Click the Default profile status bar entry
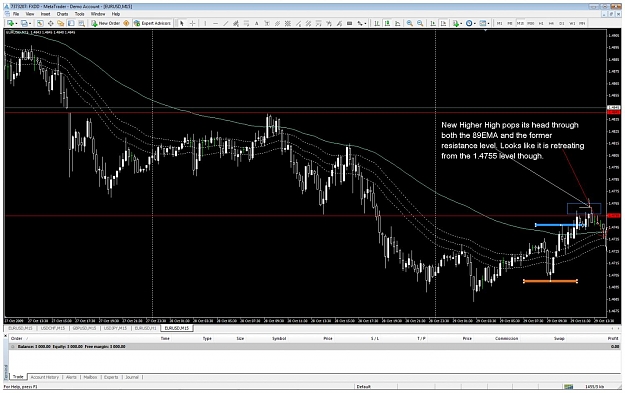The height and width of the screenshot is (393, 625). pyautogui.click(x=363, y=386)
